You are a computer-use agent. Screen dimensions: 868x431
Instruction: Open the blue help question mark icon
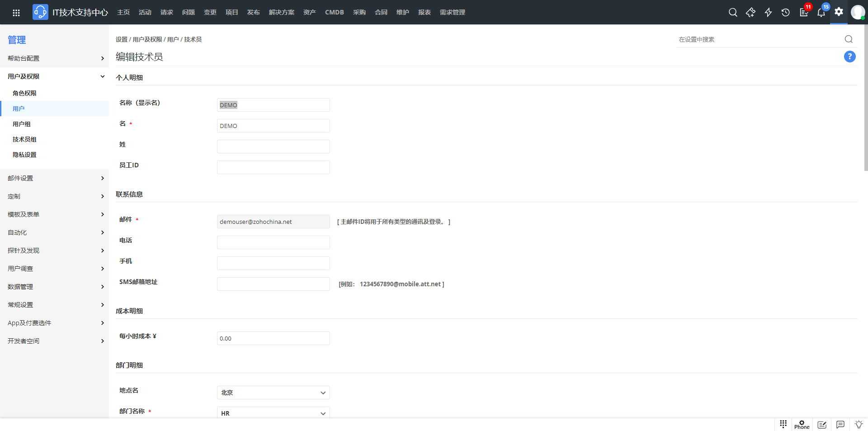850,57
